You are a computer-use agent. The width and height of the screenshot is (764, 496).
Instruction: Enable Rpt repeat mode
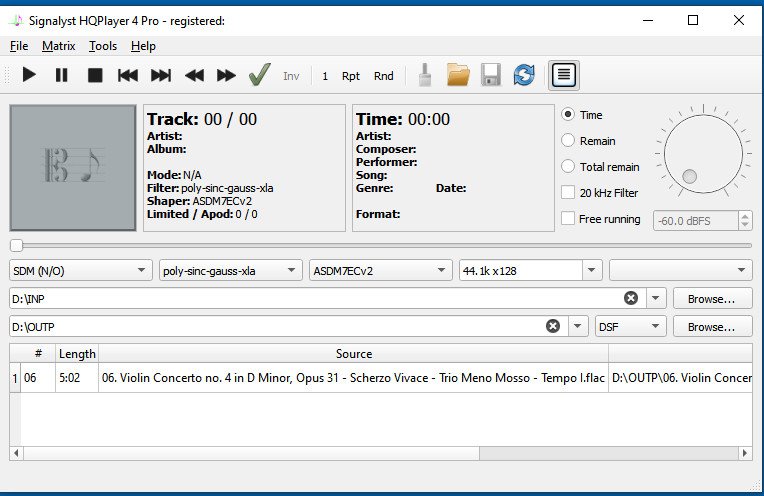[350, 76]
